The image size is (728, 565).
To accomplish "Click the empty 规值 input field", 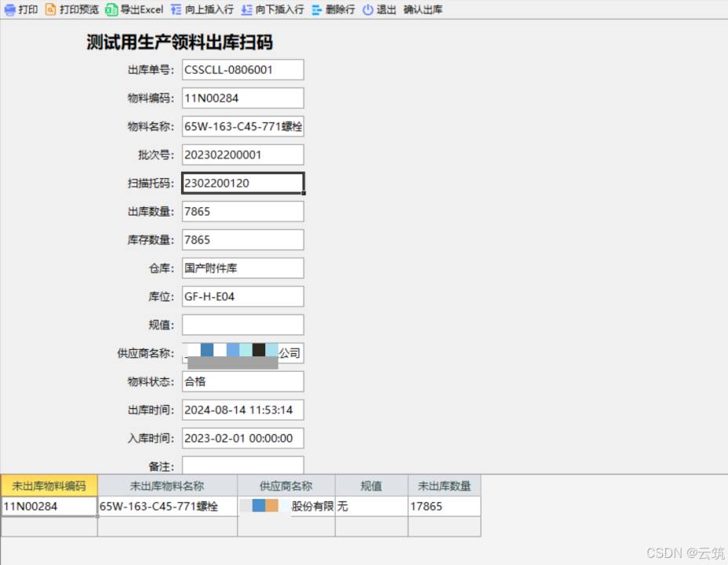I will coord(242,324).
